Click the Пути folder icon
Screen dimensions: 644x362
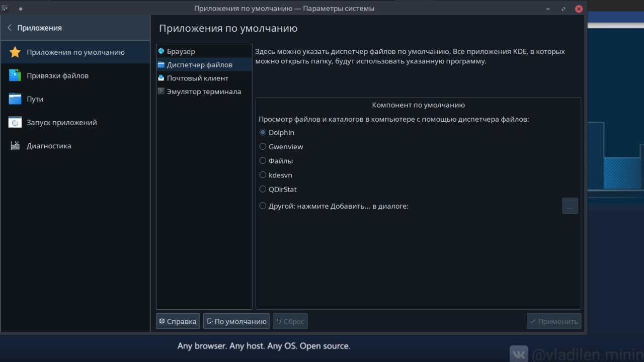click(x=15, y=99)
